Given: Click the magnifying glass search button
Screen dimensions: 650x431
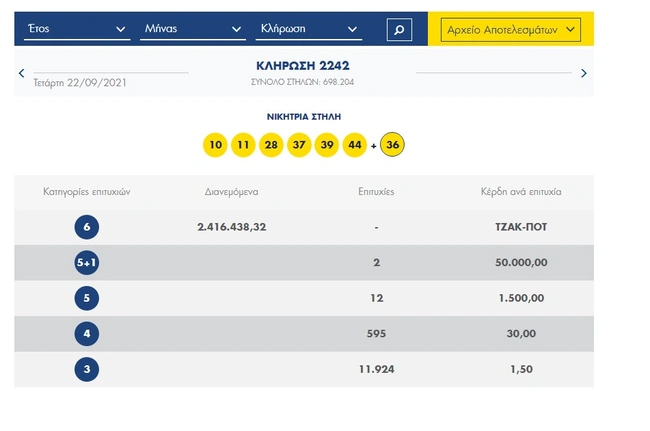Looking at the screenshot, I should 398,30.
